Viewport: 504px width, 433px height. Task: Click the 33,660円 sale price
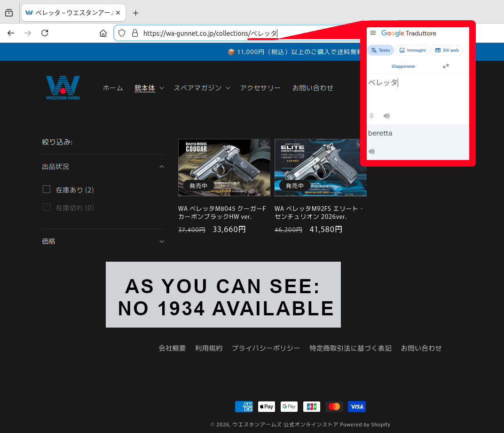pos(229,229)
